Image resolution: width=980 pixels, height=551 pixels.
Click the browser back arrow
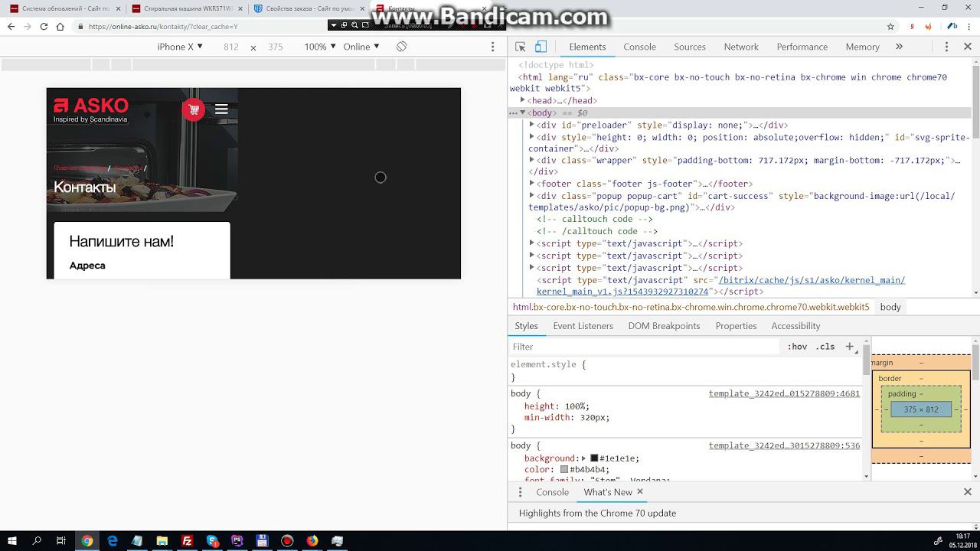coord(11,26)
